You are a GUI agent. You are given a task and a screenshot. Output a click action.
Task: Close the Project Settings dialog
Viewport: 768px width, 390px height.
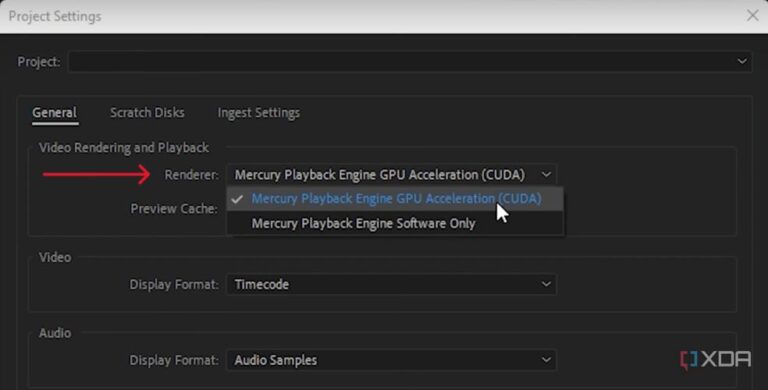click(x=752, y=16)
